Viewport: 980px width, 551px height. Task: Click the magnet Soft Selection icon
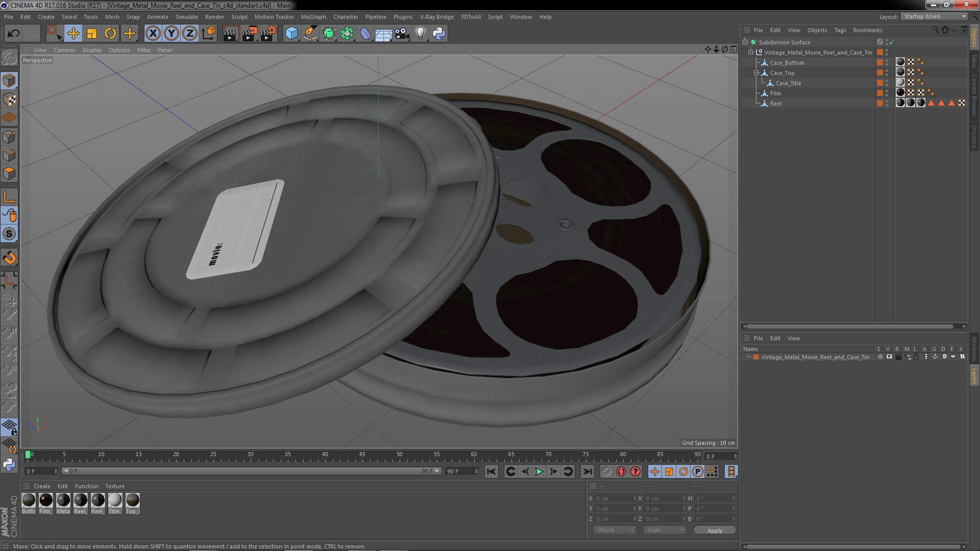(9, 258)
